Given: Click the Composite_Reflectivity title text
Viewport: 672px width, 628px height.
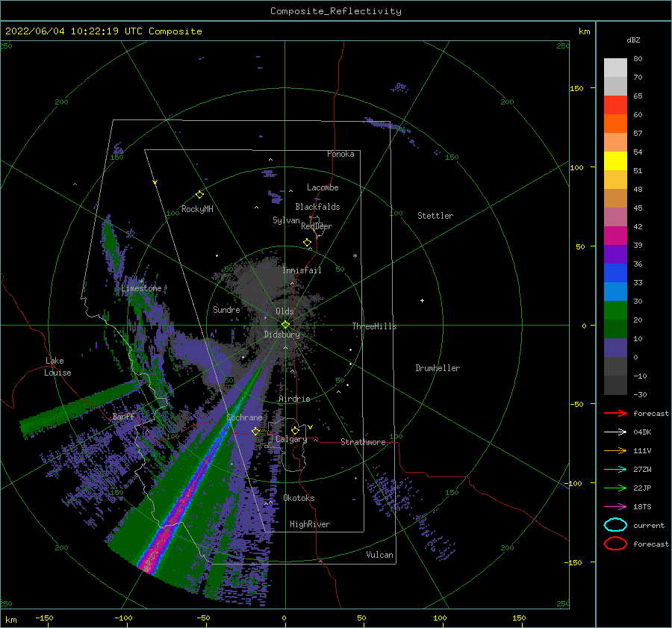Looking at the screenshot, I should [336, 11].
